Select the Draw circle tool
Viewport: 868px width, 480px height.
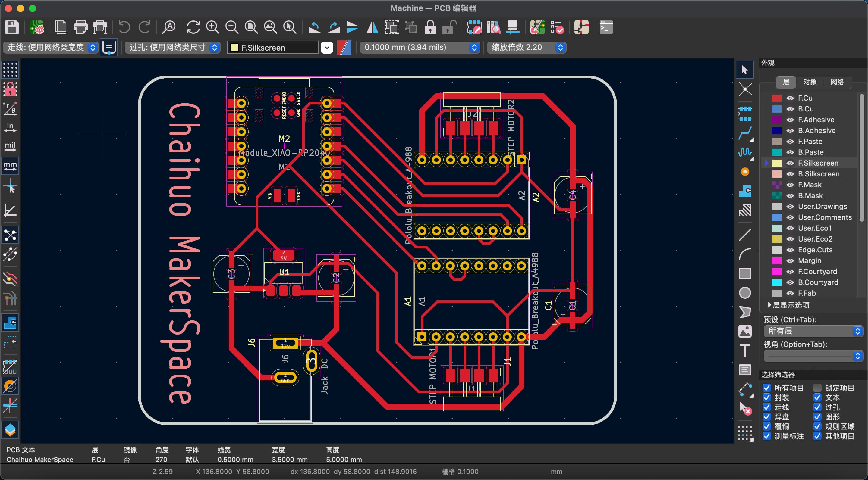(x=745, y=293)
